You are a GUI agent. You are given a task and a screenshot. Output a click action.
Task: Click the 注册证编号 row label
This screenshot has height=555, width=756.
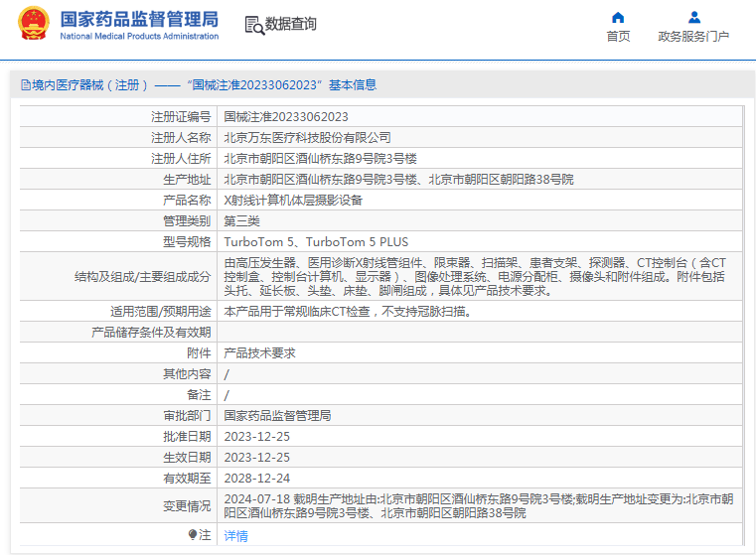181,116
